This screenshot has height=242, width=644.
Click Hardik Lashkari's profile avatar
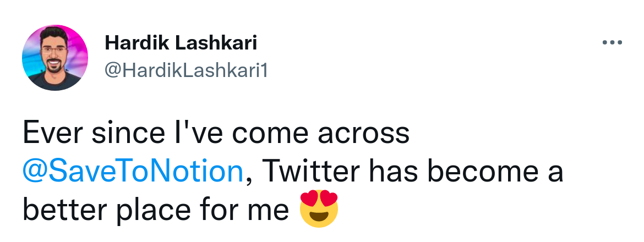(54, 57)
